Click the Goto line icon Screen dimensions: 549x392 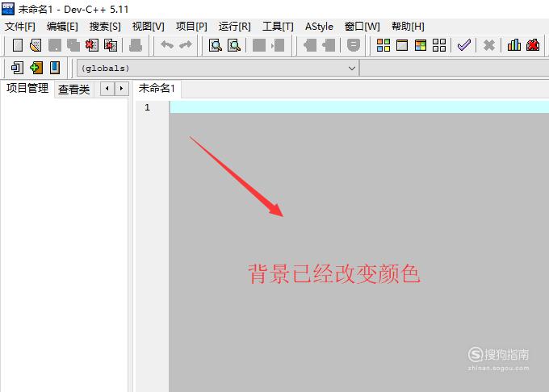(x=278, y=45)
